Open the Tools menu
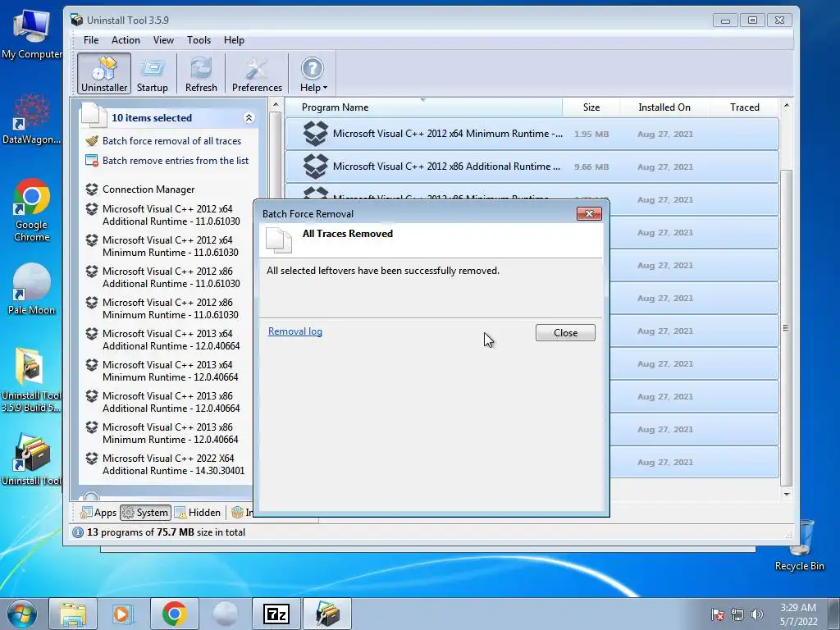Viewport: 840px width, 630px height. tap(199, 40)
